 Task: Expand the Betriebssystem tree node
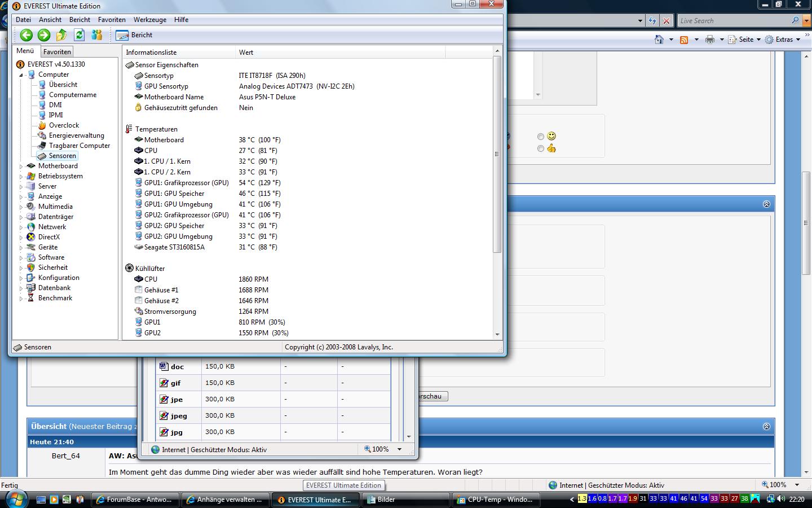point(21,176)
